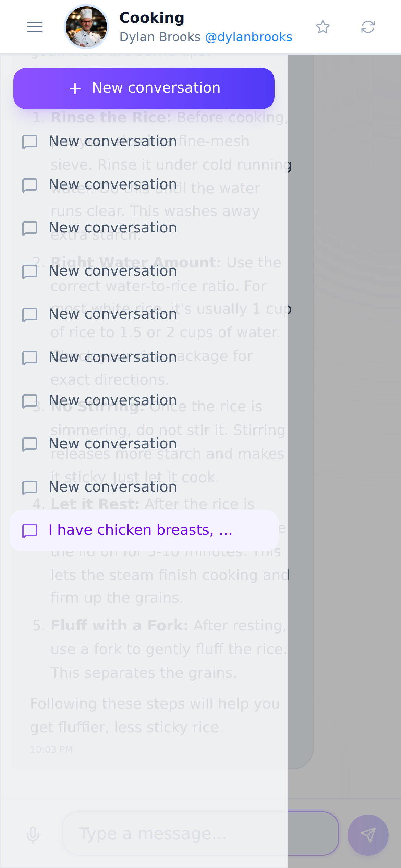Open the @dylanbrooks profile link

pos(248,37)
